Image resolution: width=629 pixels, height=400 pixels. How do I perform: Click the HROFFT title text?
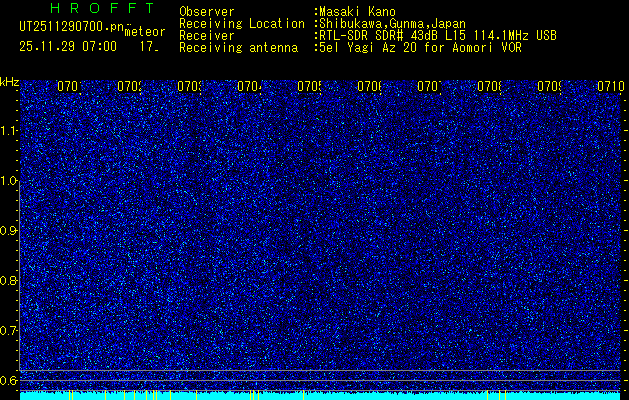[102, 8]
